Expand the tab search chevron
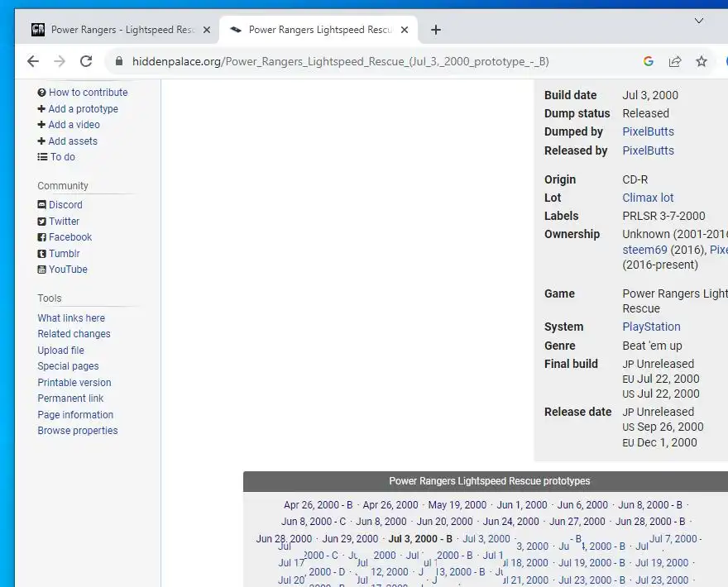The width and height of the screenshot is (728, 587). (699, 21)
